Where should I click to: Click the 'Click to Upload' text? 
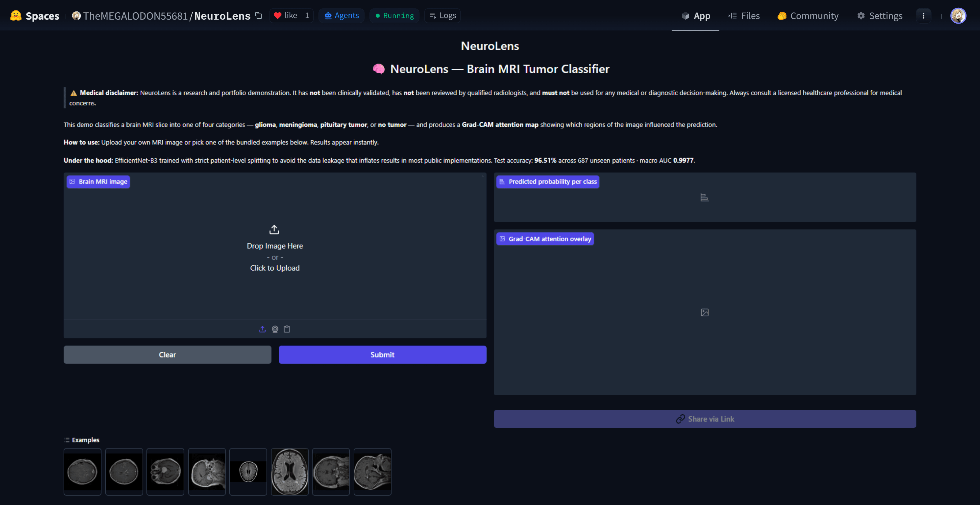coord(275,268)
